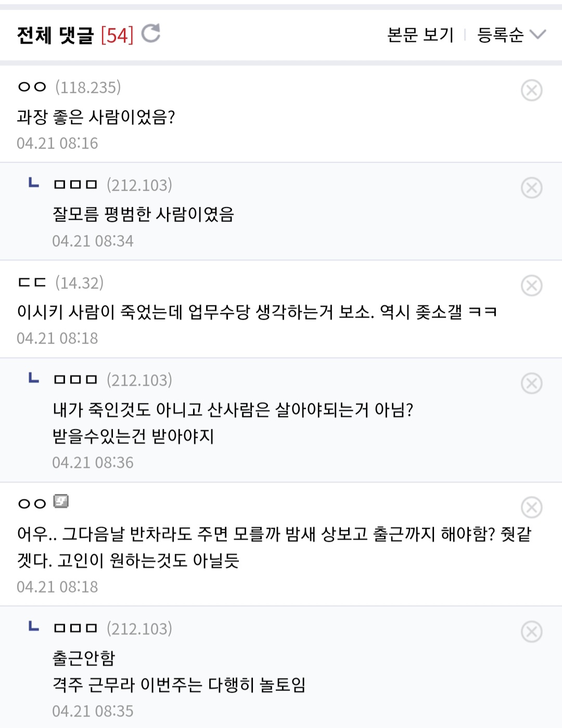The height and width of the screenshot is (728, 562).
Task: Open the 등록순 sort order dropdown
Action: (x=500, y=35)
